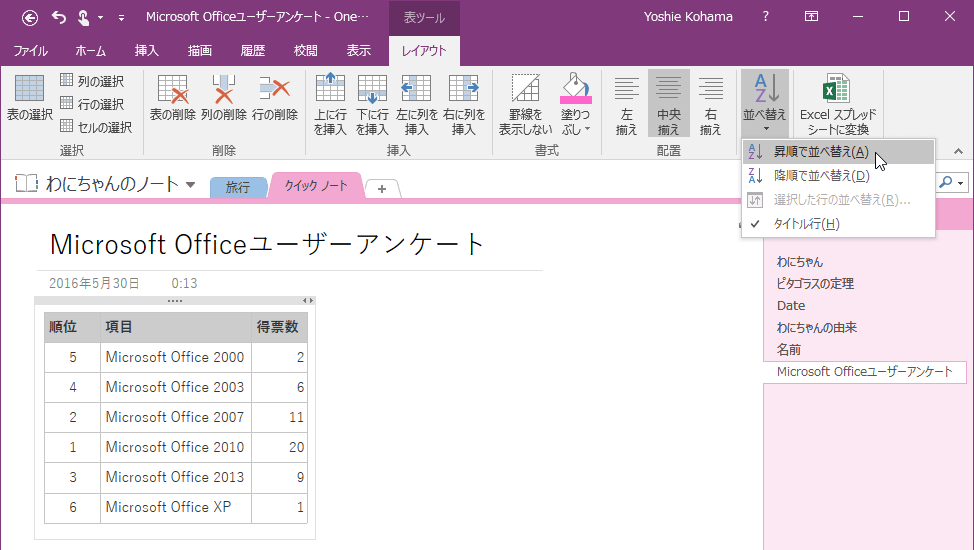Open the クイック ノート section tab
The image size is (974, 550).
[316, 185]
